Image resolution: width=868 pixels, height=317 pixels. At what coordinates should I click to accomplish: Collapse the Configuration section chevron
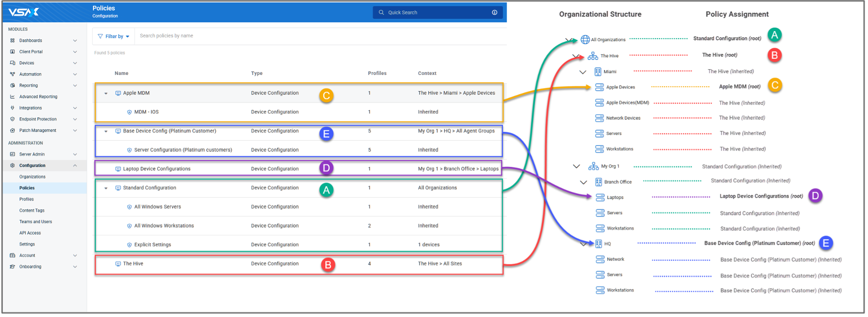click(x=75, y=166)
